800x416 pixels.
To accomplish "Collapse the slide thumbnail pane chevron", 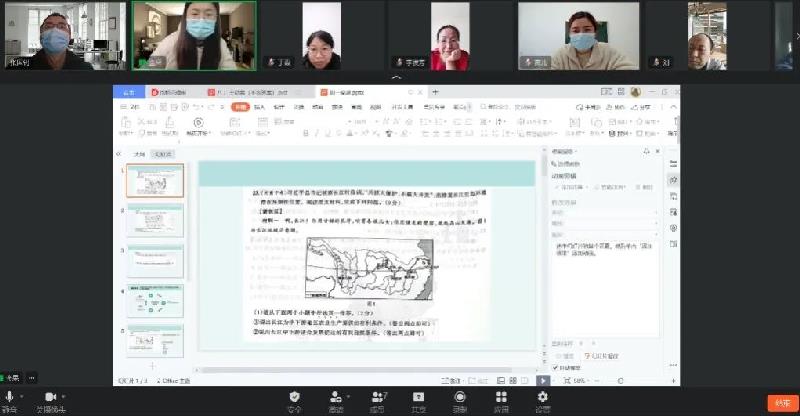I will coord(119,154).
